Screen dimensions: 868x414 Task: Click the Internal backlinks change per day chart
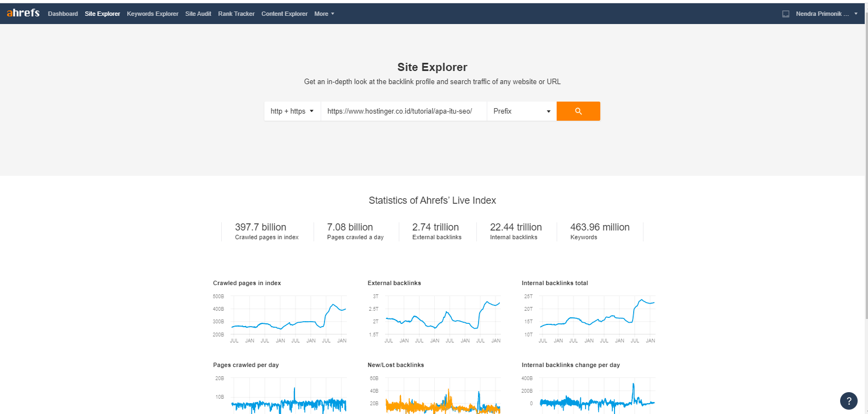(588, 394)
